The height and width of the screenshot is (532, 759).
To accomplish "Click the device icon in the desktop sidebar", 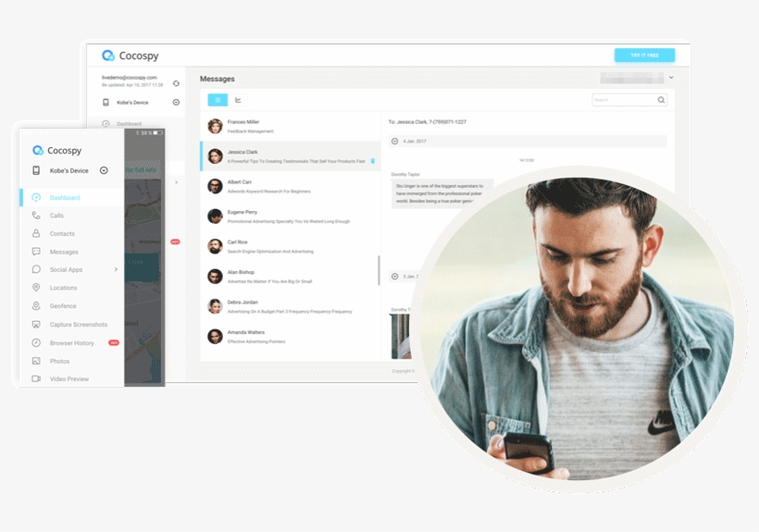I will pyautogui.click(x=106, y=102).
